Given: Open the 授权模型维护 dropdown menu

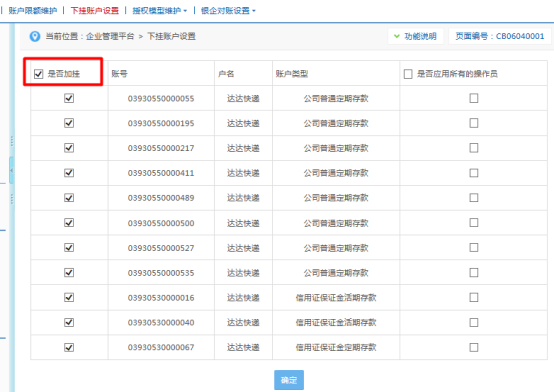Looking at the screenshot, I should pos(160,11).
